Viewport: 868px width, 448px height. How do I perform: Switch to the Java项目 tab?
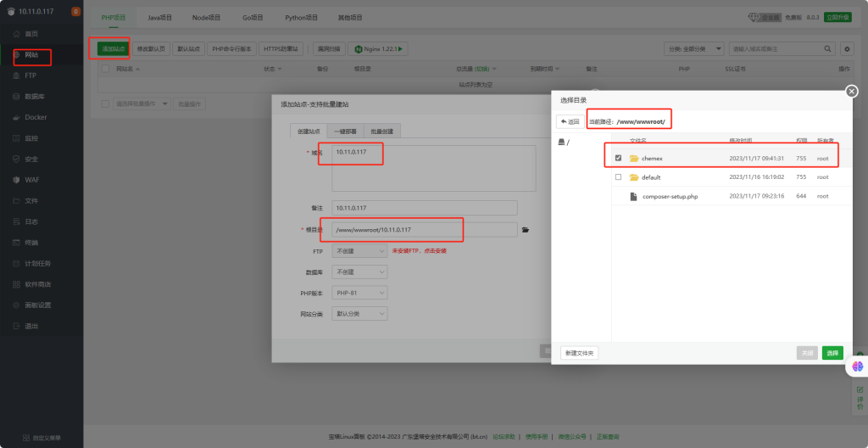click(x=159, y=17)
